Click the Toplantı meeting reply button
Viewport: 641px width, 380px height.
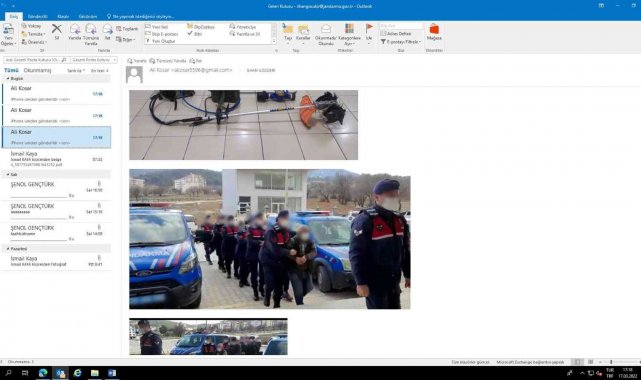point(127,29)
